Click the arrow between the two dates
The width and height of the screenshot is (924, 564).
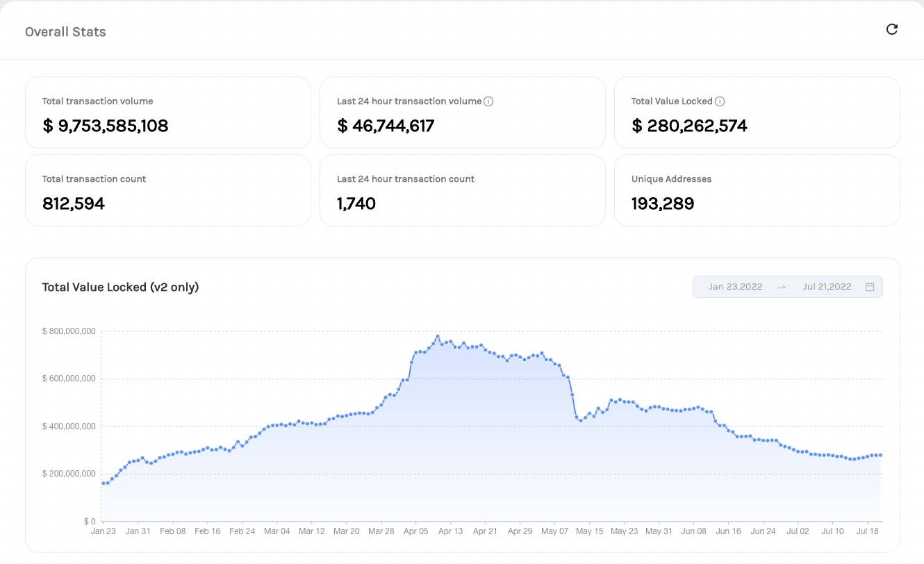[782, 287]
